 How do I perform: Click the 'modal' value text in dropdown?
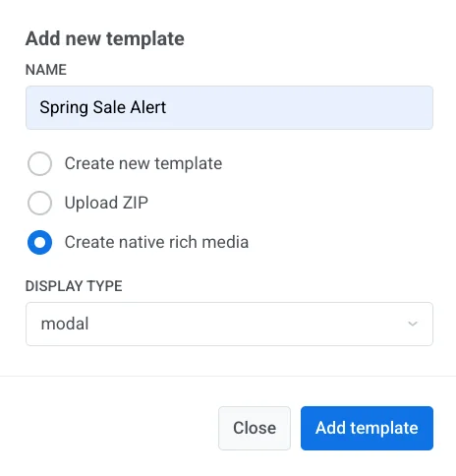[65, 324]
